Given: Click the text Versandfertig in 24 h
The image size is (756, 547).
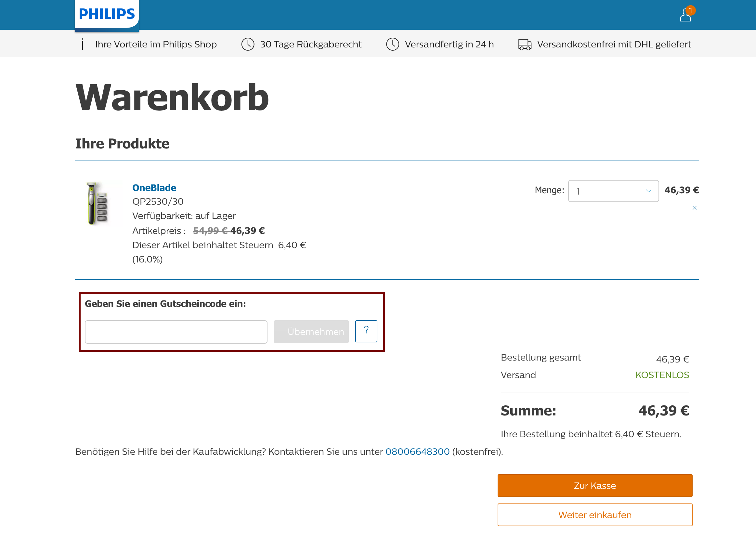Looking at the screenshot, I should (449, 44).
